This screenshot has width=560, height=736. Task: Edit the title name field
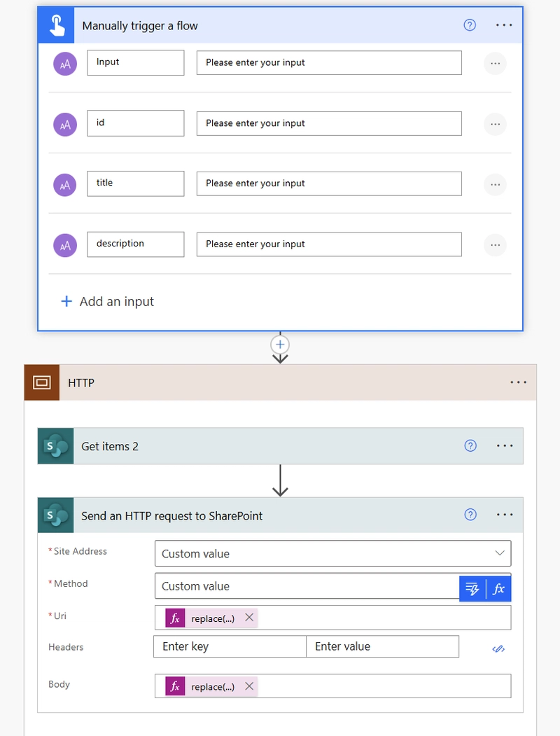[x=136, y=183]
